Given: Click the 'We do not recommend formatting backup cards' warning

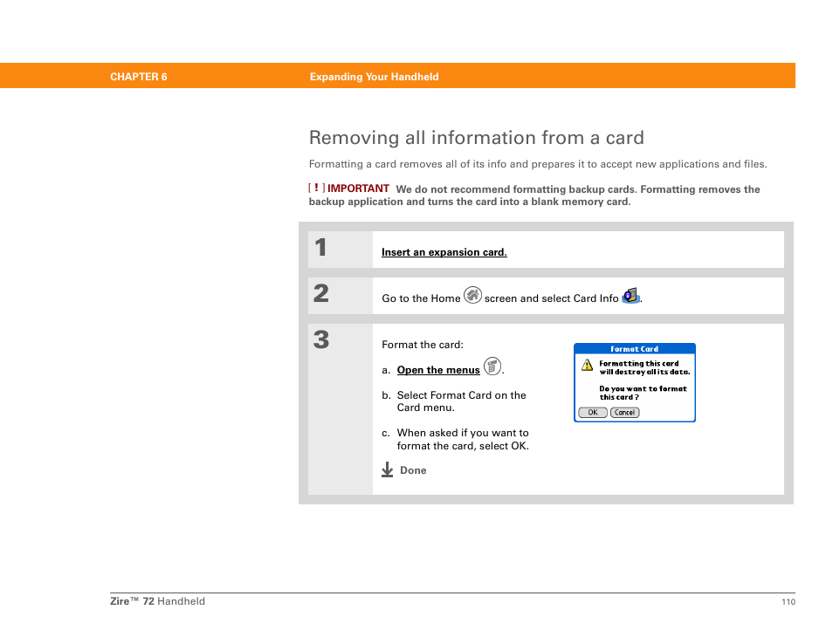Looking at the screenshot, I should click(x=534, y=195).
